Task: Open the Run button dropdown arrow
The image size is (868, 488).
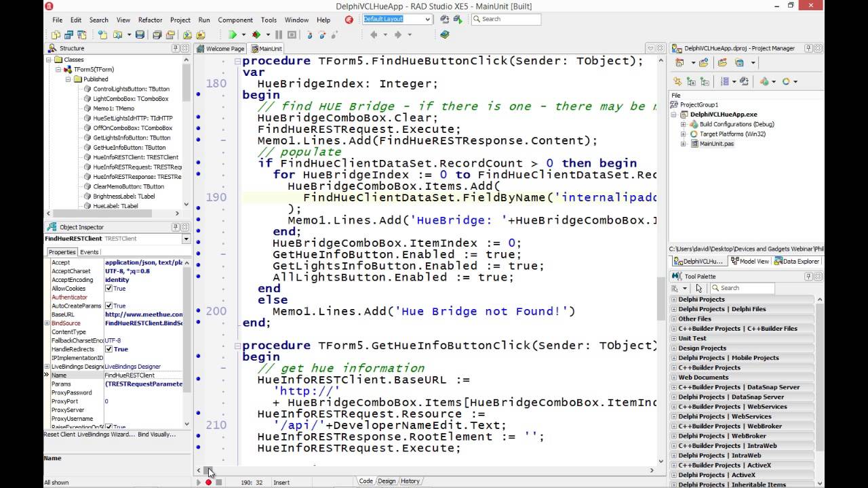Action: pyautogui.click(x=243, y=35)
